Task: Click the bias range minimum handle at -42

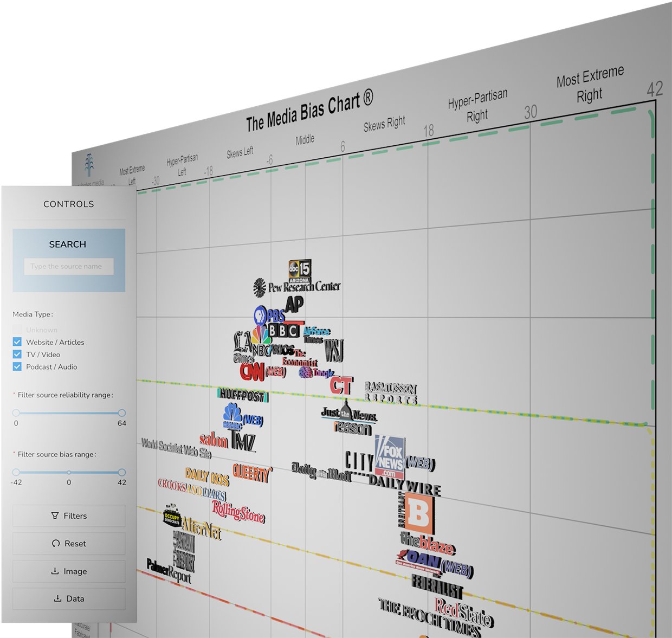Action: (16, 472)
